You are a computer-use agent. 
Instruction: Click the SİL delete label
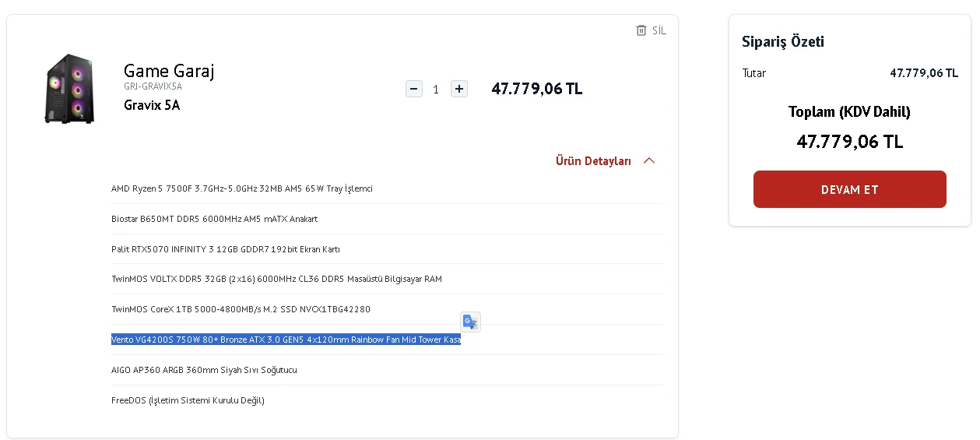pos(659,30)
